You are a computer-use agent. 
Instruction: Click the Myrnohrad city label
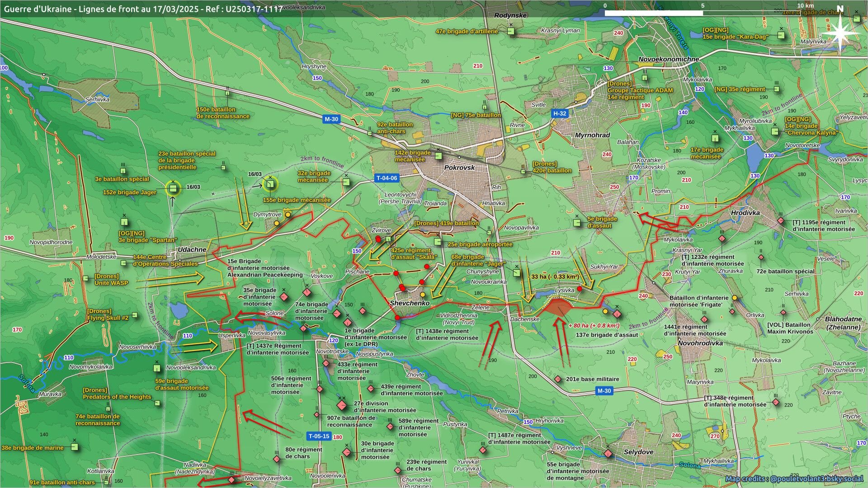[x=593, y=135]
